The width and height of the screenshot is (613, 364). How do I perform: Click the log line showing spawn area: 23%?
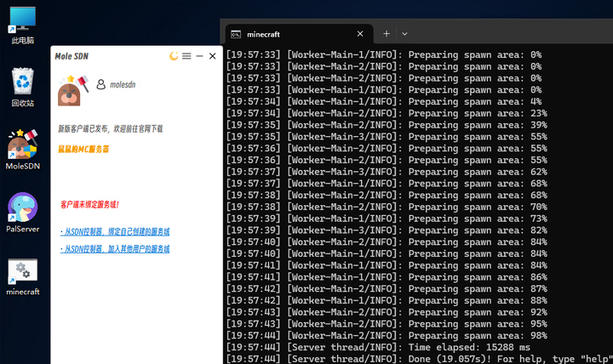[387, 113]
